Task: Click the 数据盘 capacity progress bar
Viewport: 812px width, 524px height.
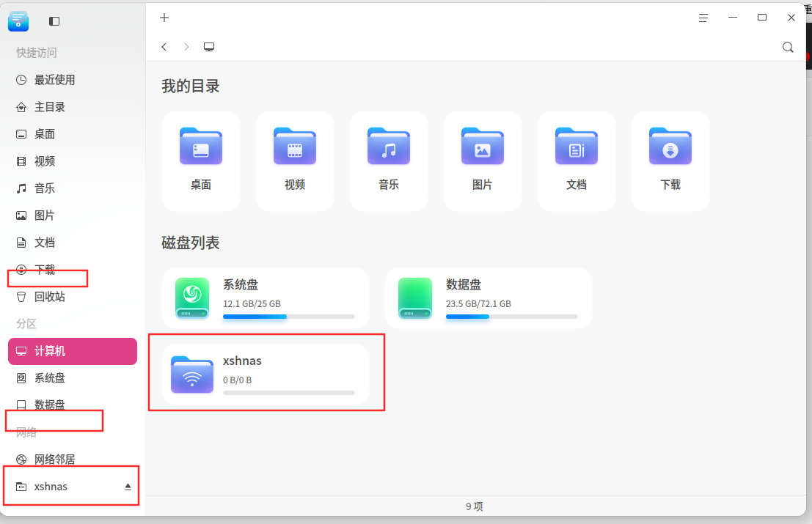Action: click(511, 317)
